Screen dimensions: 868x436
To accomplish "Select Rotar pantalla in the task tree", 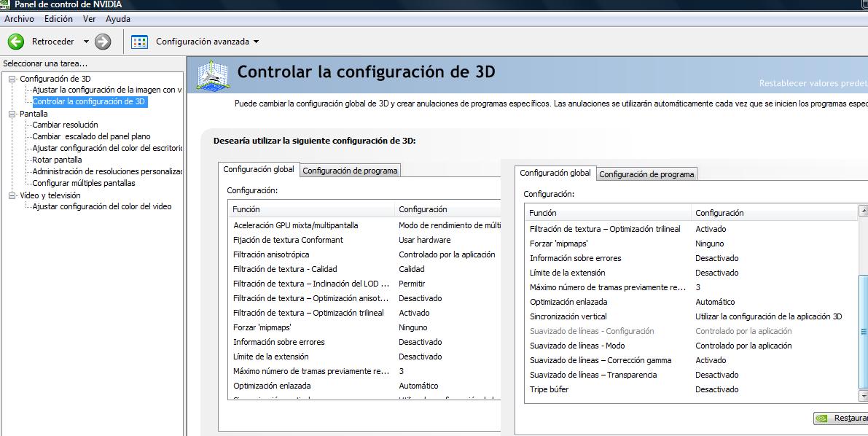I will pos(57,160).
